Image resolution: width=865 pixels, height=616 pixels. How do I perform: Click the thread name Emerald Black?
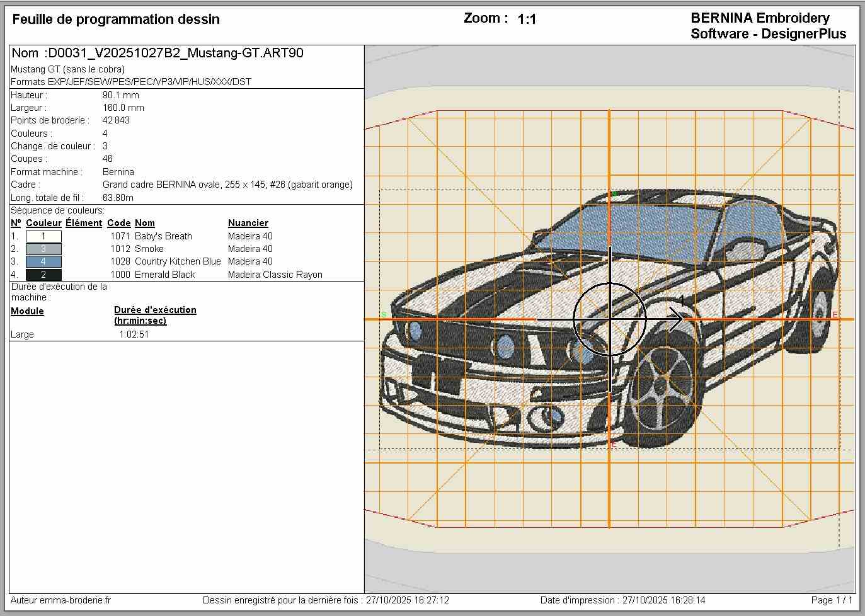[165, 275]
